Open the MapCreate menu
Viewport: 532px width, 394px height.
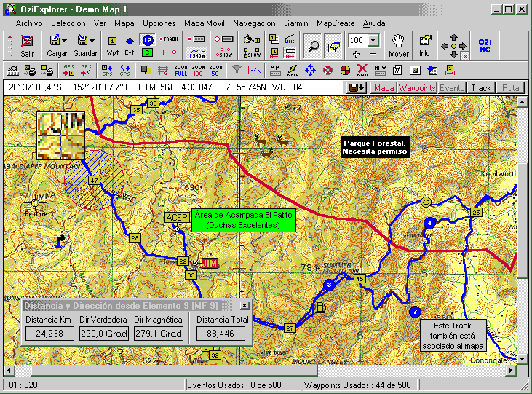(336, 23)
